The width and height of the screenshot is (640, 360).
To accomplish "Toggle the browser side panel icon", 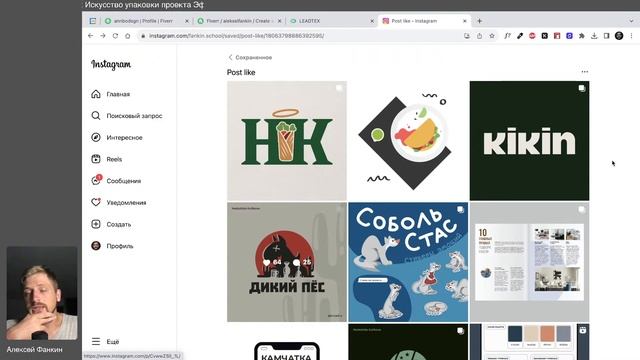I will click(x=607, y=36).
